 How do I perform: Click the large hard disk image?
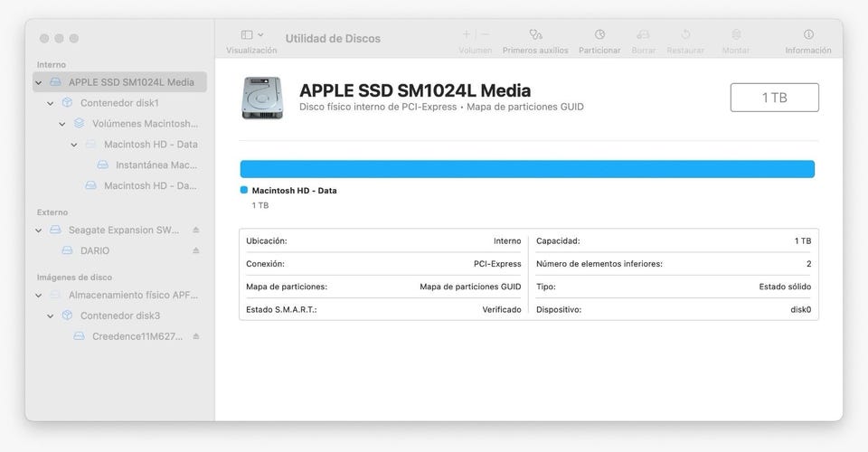262,98
